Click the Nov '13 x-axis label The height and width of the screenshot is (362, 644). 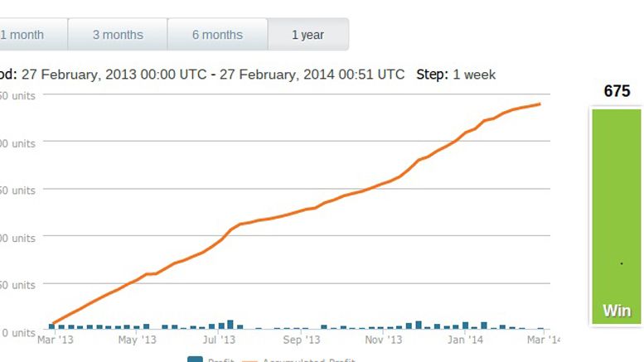point(384,340)
